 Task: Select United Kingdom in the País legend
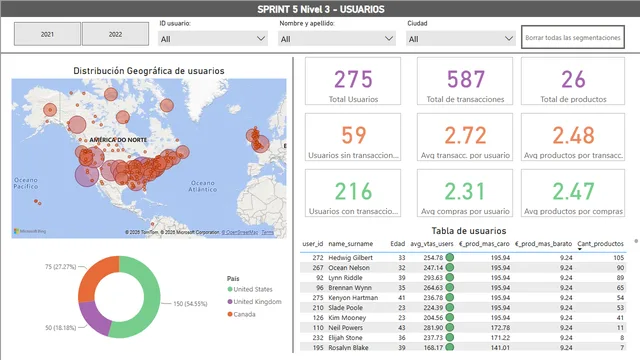[x=254, y=302]
